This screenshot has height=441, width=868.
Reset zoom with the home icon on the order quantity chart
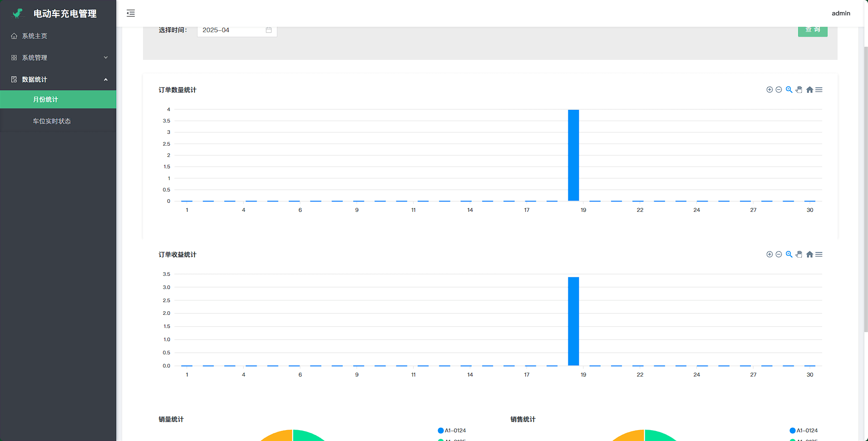tap(809, 90)
